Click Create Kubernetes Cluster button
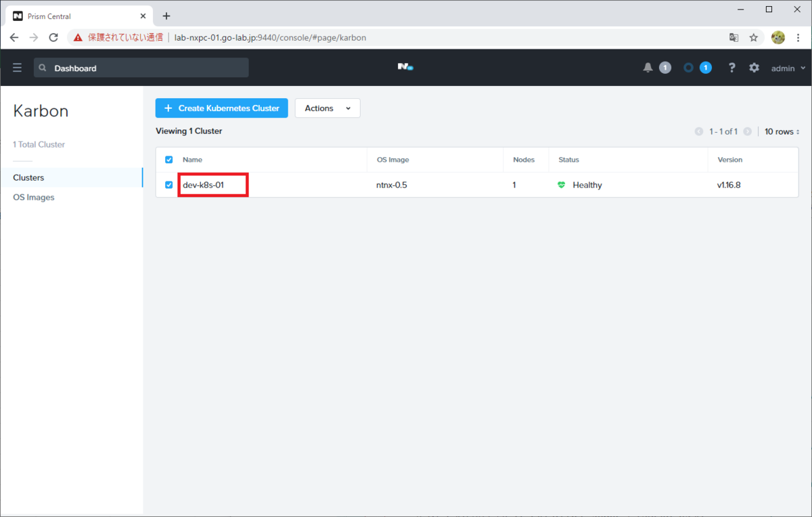This screenshot has height=517, width=812. pos(222,108)
